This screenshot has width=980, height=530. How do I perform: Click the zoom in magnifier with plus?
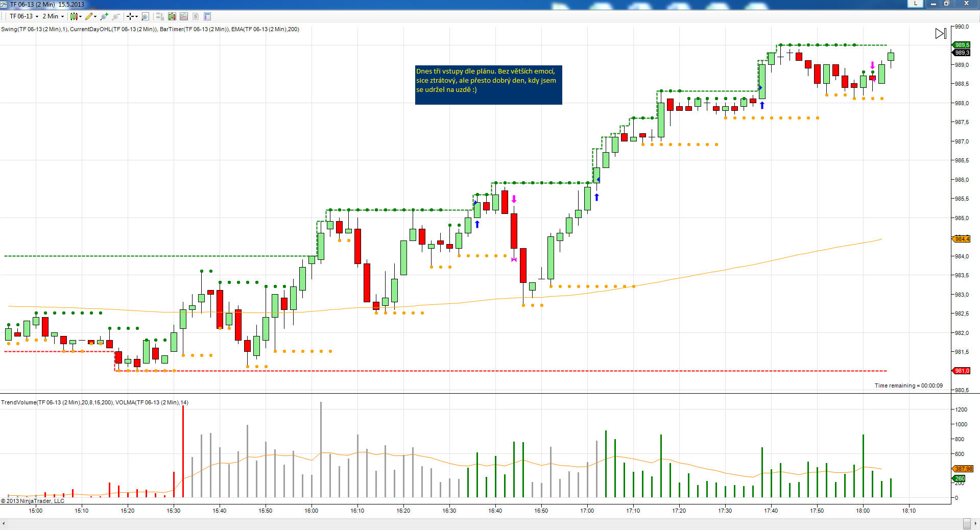coord(105,16)
